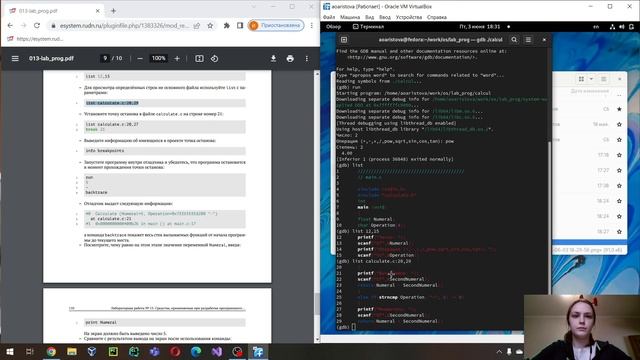The width and height of the screenshot is (640, 360).
Task: Bookmark this tab with the star icon
Action: click(210, 25)
